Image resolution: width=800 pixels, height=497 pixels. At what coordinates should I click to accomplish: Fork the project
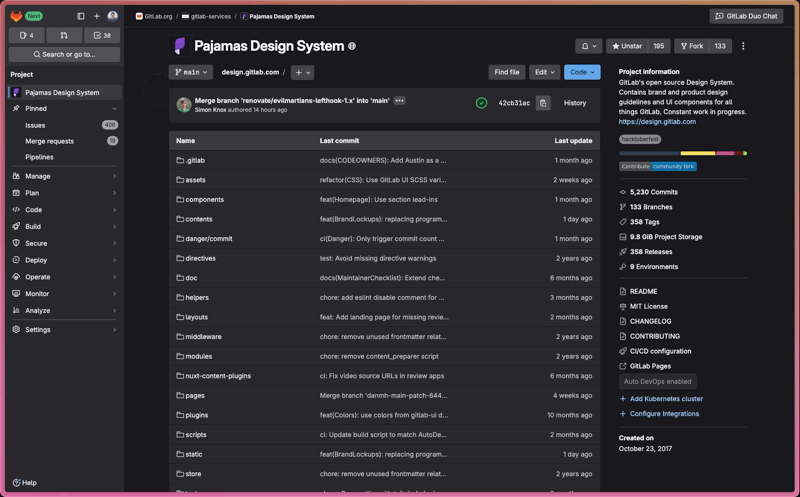point(692,46)
